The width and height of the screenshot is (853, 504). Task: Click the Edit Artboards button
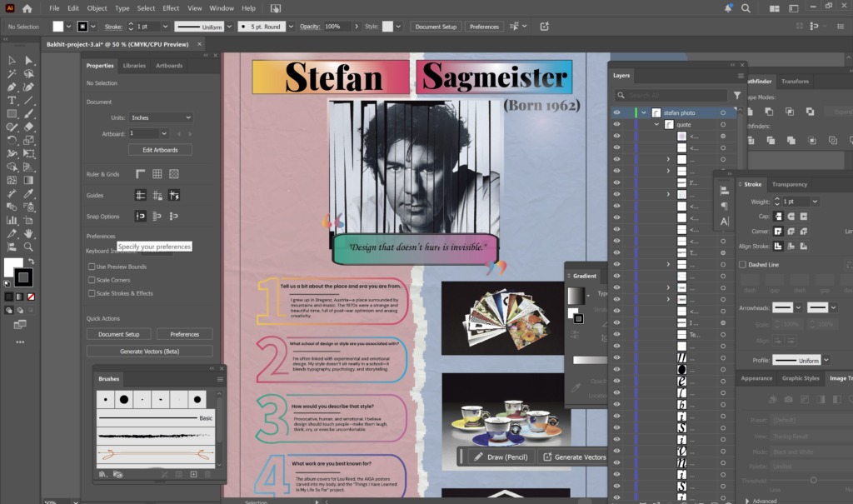click(161, 150)
